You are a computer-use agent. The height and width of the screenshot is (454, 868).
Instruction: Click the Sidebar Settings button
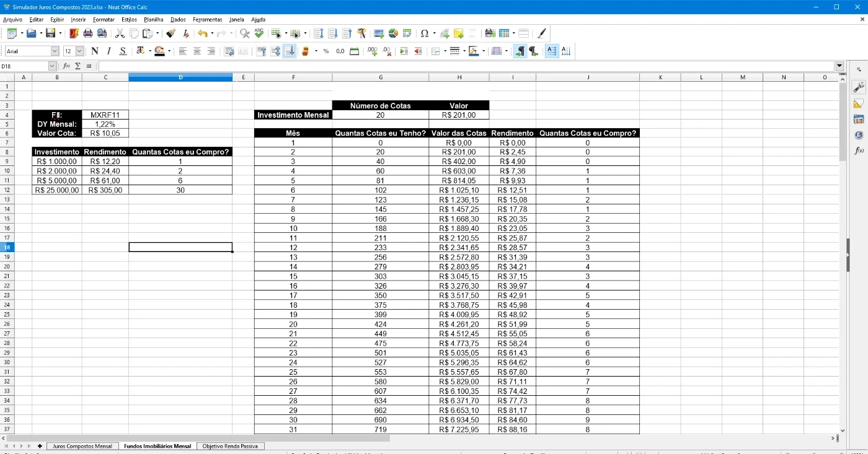click(859, 69)
